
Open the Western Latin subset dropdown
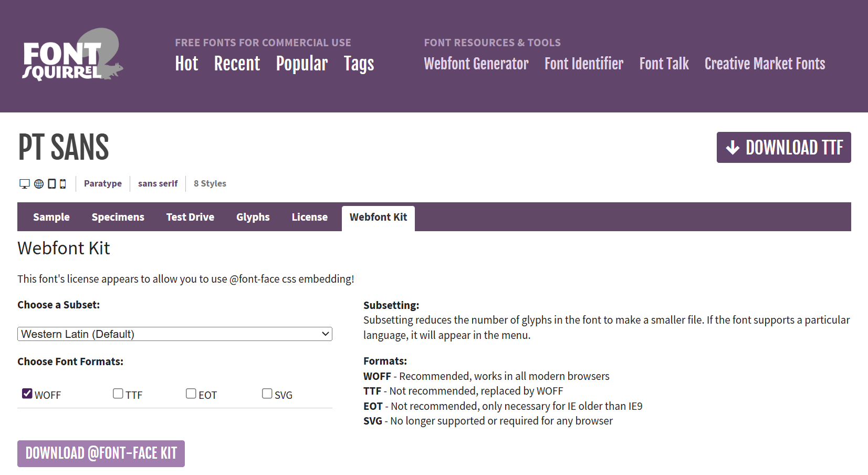[x=175, y=334]
